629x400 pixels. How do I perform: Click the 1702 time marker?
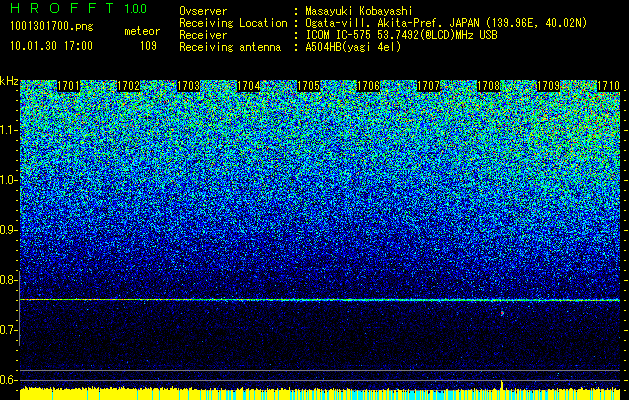(128, 86)
